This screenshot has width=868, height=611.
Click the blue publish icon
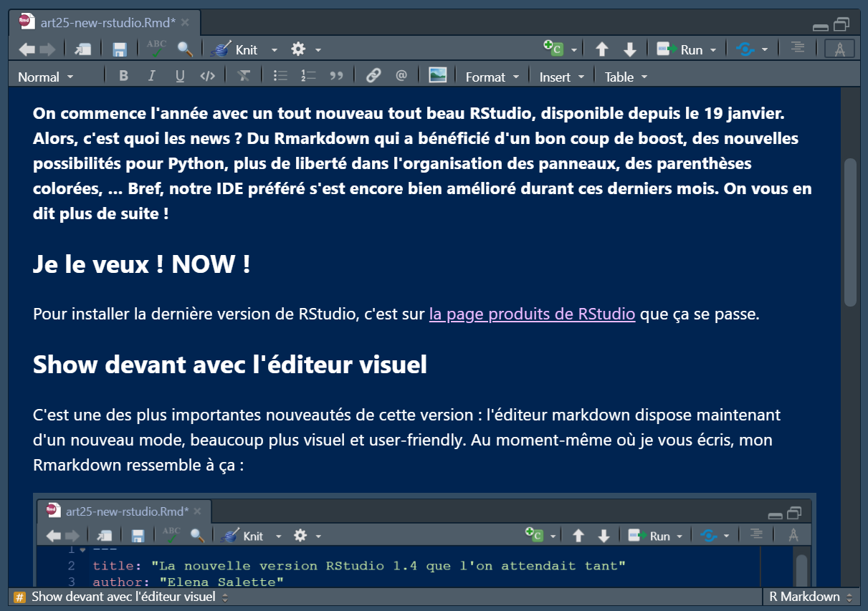click(x=747, y=49)
